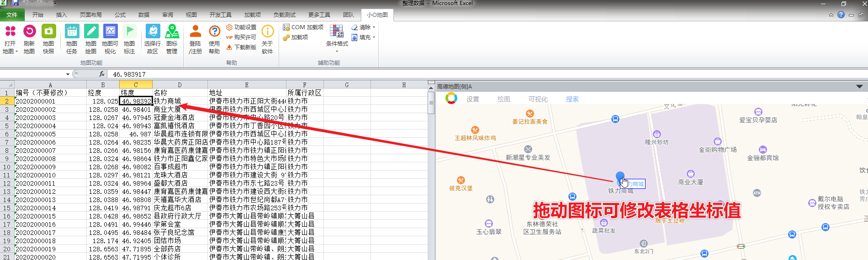The width and height of the screenshot is (868, 260).
Task: Select the cell containing 冠豪金海酒店
Action: (x=180, y=118)
